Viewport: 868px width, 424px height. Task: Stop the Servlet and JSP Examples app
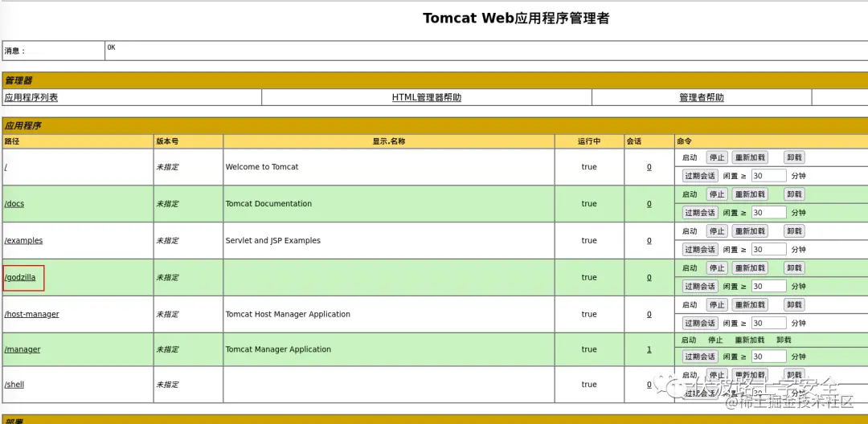click(x=717, y=231)
